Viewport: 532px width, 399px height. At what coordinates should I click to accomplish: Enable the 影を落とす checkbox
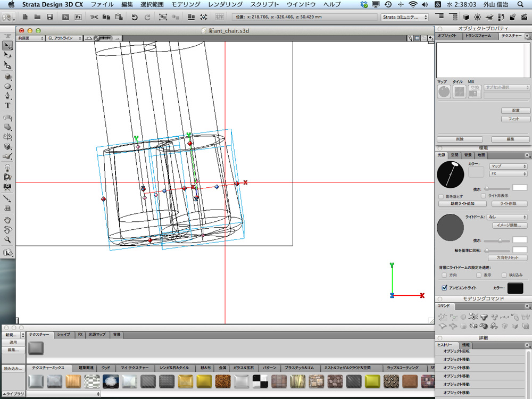442,196
